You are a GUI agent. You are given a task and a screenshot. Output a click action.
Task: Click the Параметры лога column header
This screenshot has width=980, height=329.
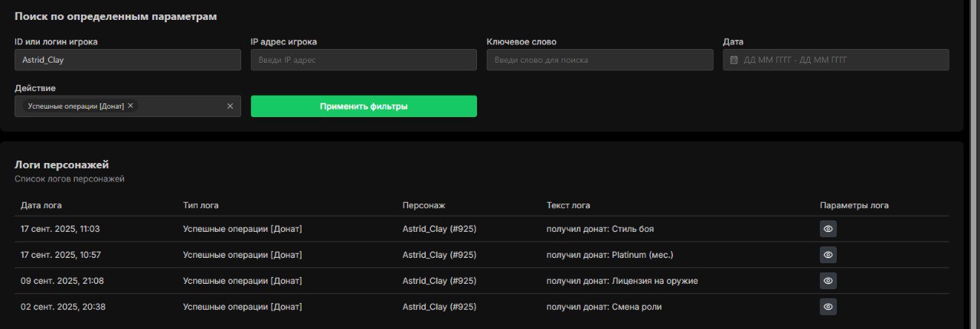(x=854, y=205)
